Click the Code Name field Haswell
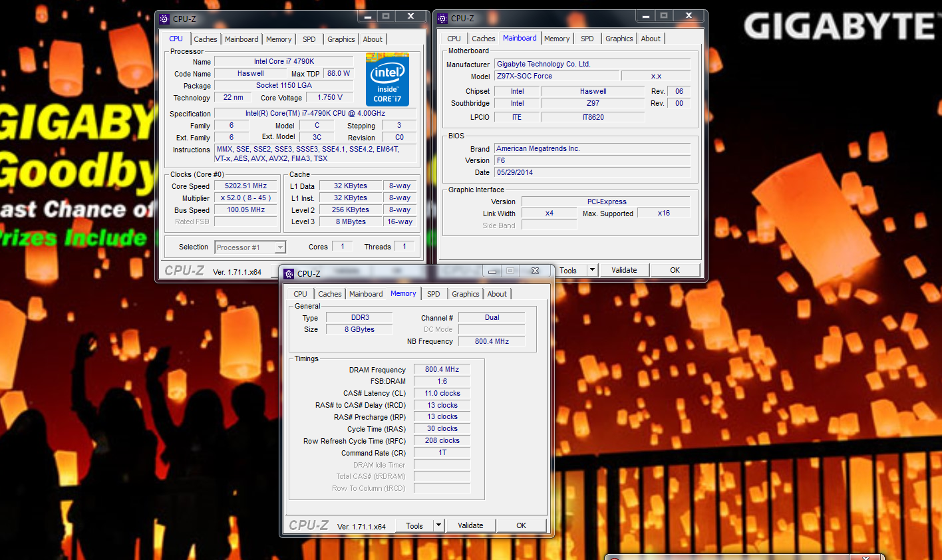Image resolution: width=942 pixels, height=560 pixels. [250, 73]
